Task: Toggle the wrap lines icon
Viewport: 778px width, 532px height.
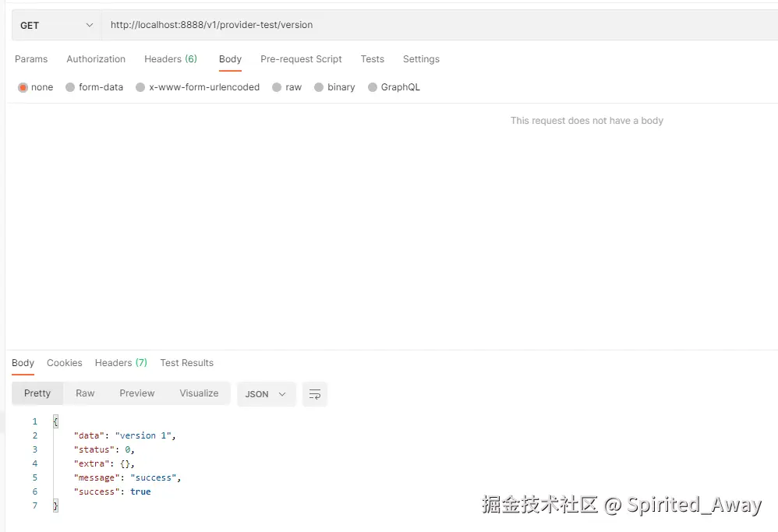Action: coord(315,394)
